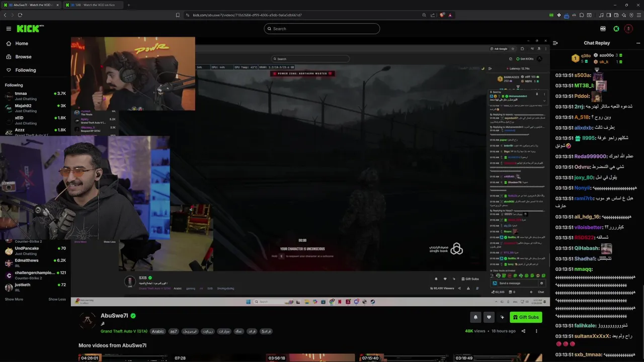Select gifter uk_k in leaderboard

click(x=604, y=62)
